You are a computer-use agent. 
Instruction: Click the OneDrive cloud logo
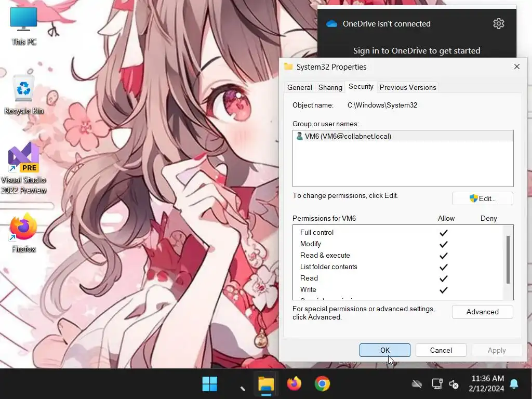[x=331, y=24]
